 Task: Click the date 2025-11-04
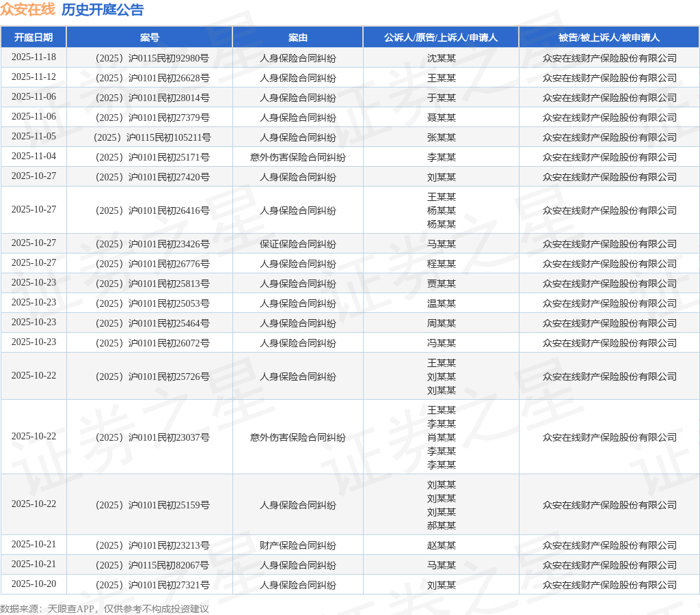[33, 156]
